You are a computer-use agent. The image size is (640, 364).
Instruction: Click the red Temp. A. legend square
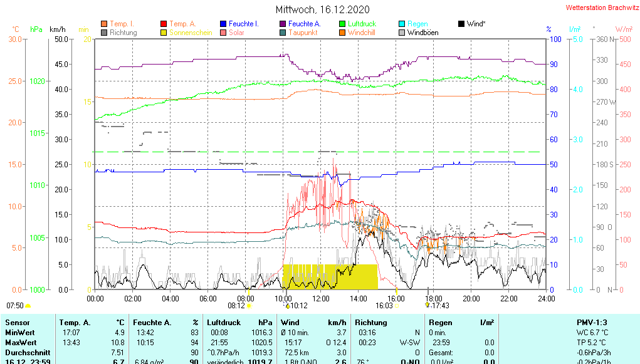(164, 24)
